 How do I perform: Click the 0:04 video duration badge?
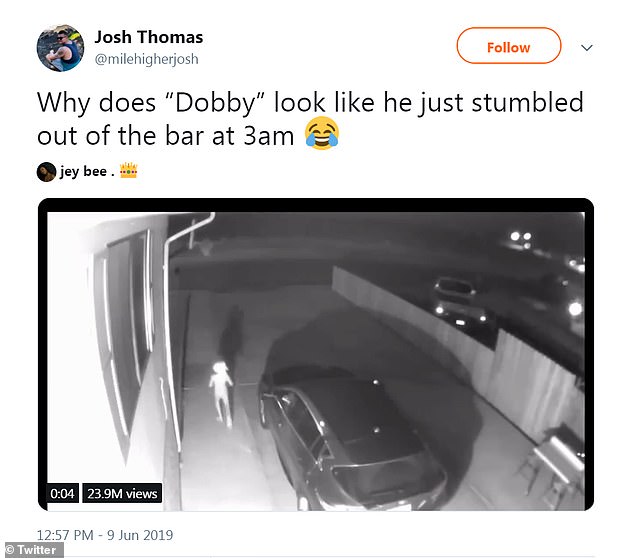[62, 493]
